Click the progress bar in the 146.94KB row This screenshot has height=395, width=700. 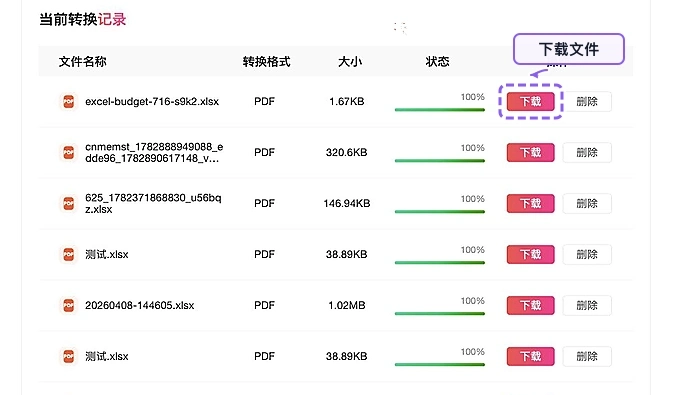click(440, 212)
